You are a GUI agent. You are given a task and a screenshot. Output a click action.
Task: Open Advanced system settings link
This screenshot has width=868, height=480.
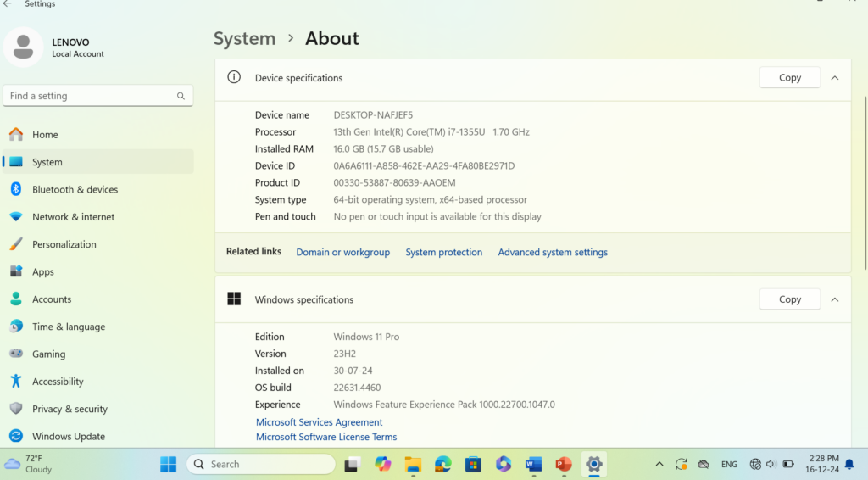(x=553, y=252)
